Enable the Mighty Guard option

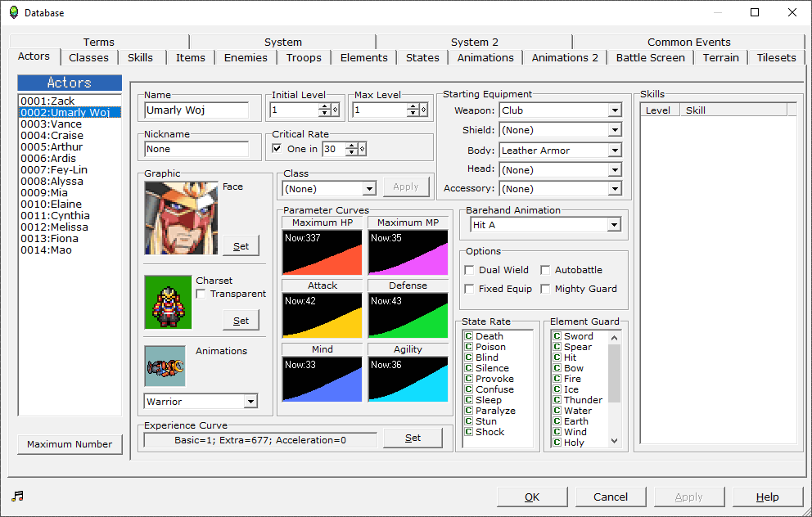[x=545, y=289]
